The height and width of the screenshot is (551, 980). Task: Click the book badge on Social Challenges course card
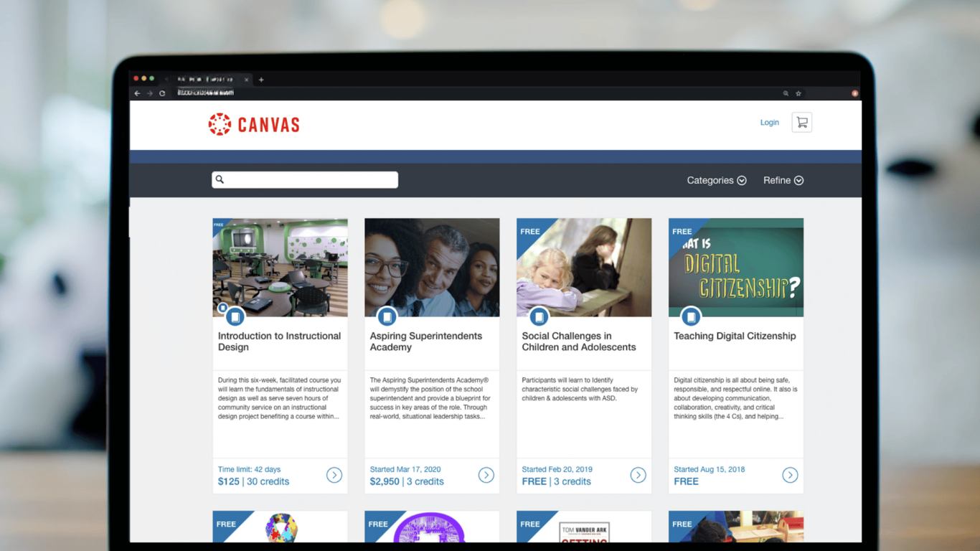click(540, 316)
